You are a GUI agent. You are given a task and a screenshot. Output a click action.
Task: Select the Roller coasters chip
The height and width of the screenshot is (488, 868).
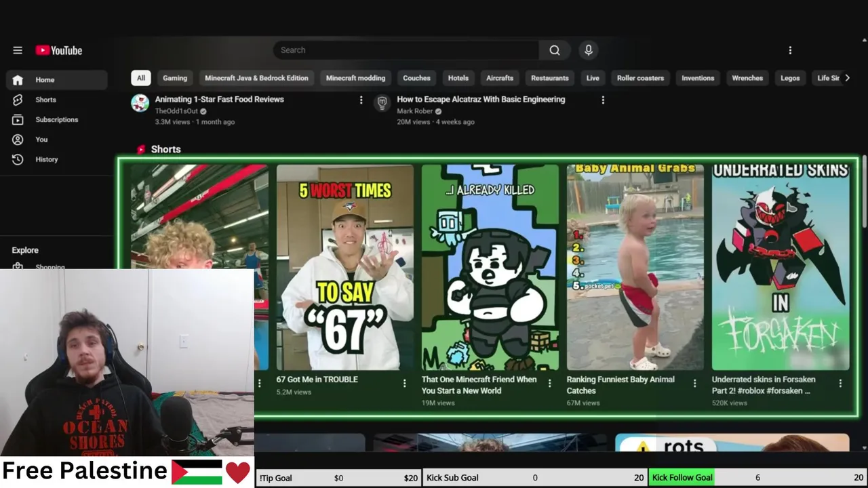coord(640,78)
